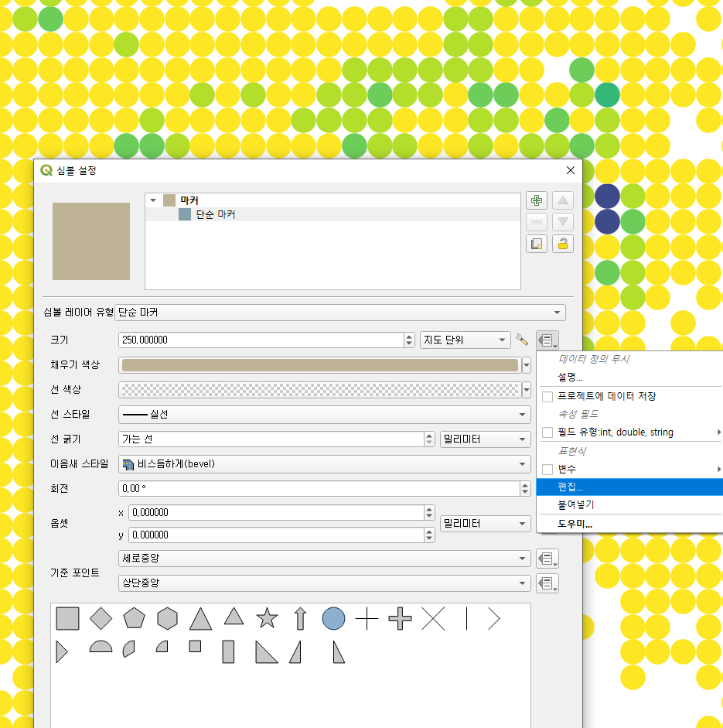The width and height of the screenshot is (723, 728).
Task: Select the thin cross marker shape
Action: coord(367,618)
